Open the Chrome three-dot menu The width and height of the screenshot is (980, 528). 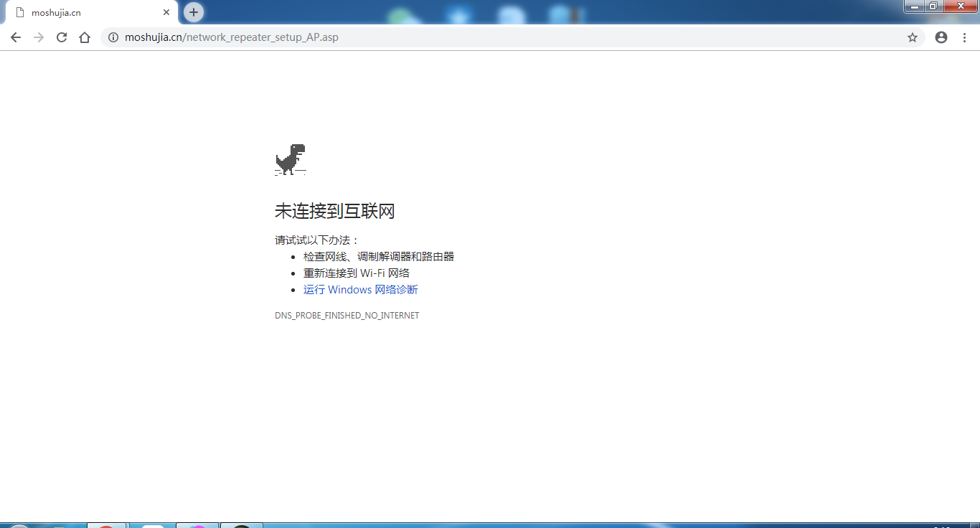point(964,37)
